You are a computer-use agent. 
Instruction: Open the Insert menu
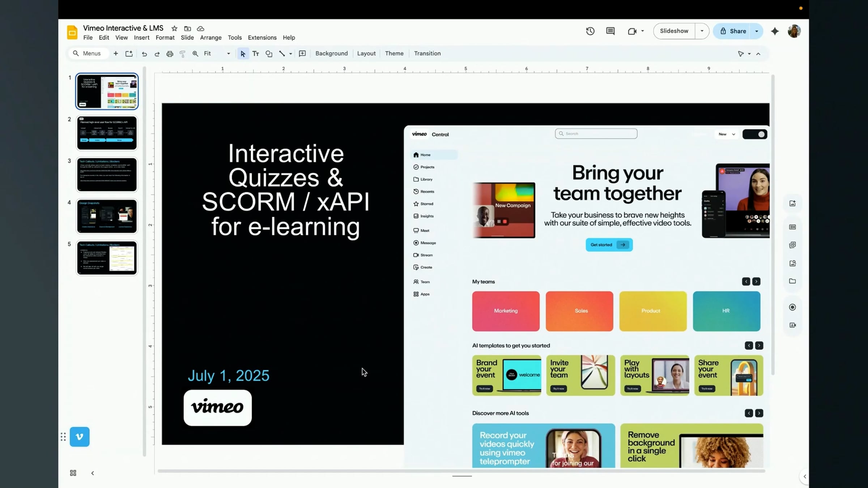point(141,38)
